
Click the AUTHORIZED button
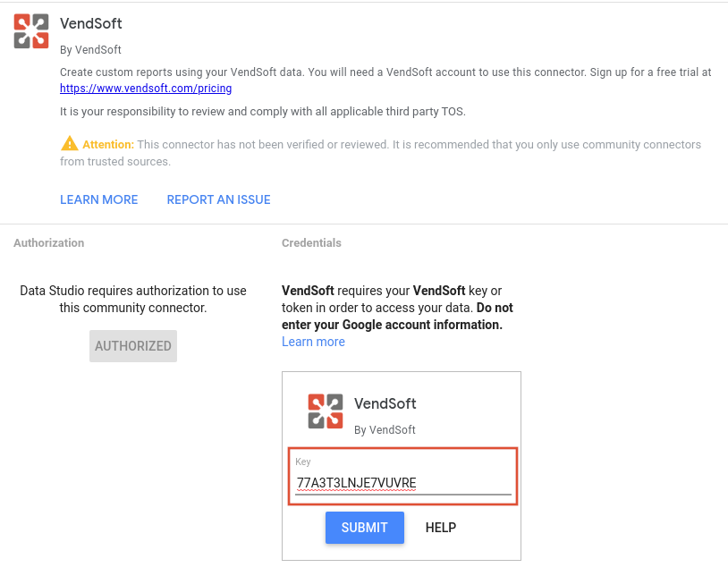pos(133,346)
